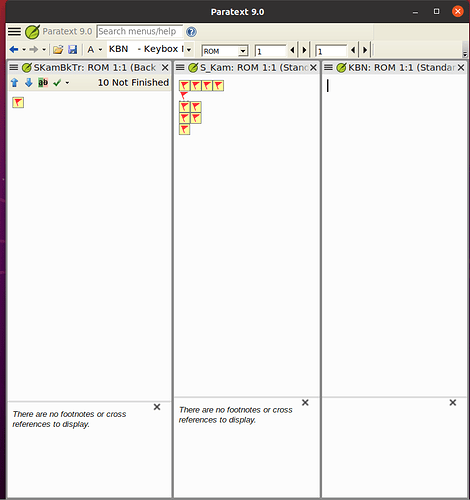Open the main hamburger menu
The width and height of the screenshot is (470, 500).
pos(14,31)
